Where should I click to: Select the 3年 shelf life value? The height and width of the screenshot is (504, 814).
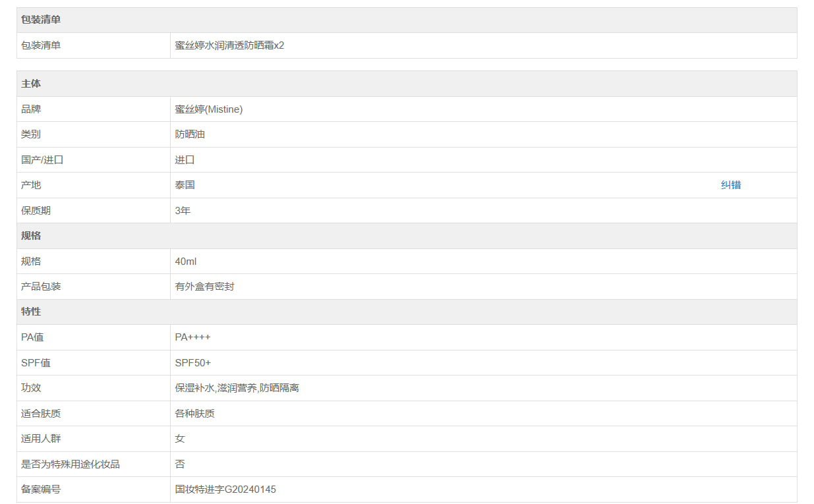[183, 211]
